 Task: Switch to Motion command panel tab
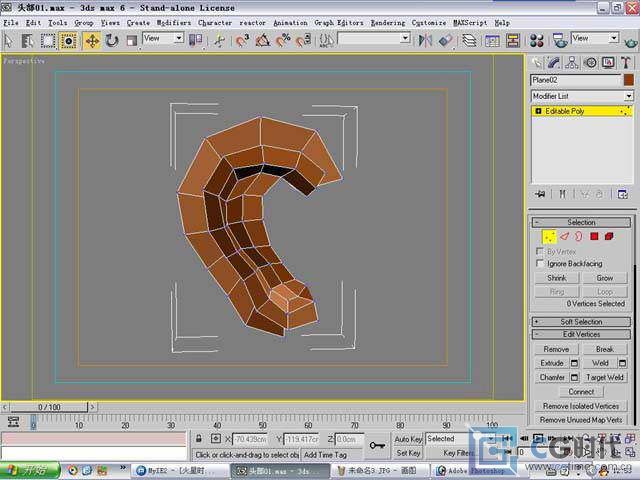click(590, 63)
